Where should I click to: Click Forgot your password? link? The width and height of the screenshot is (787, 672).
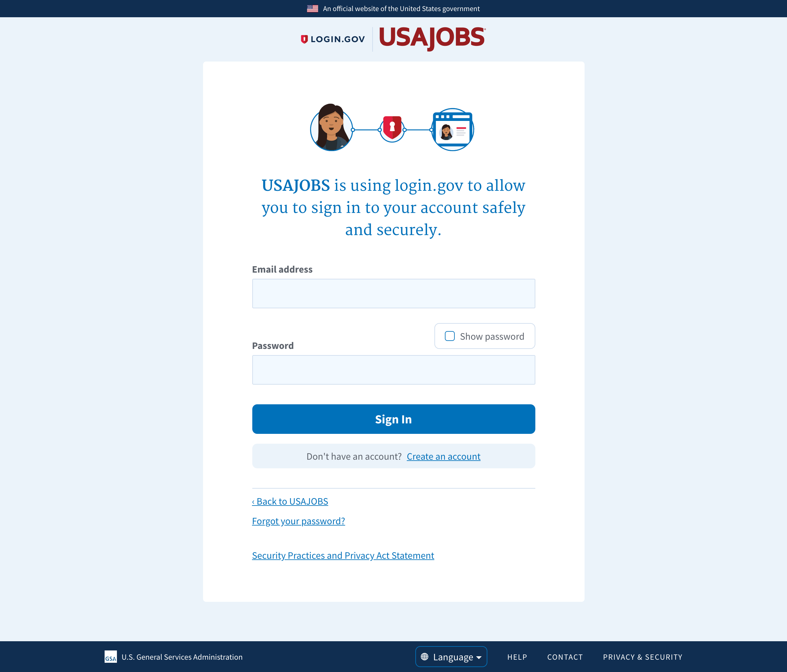click(x=298, y=521)
